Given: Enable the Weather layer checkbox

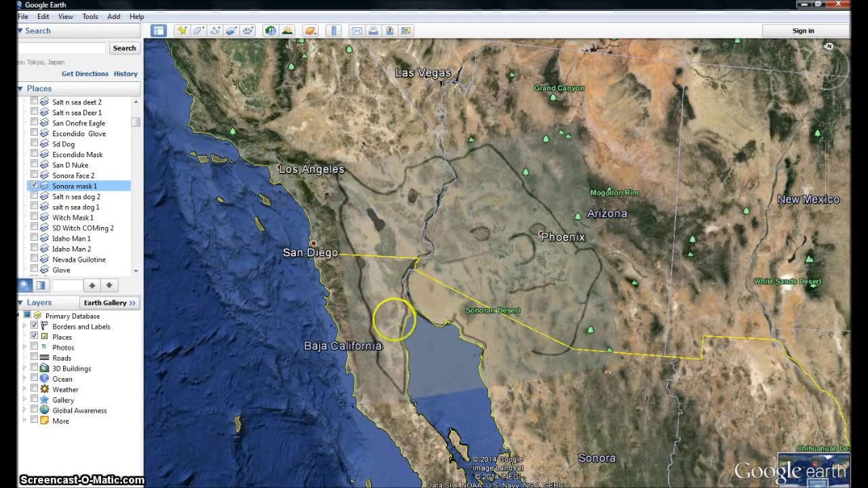Looking at the screenshot, I should pyautogui.click(x=34, y=389).
